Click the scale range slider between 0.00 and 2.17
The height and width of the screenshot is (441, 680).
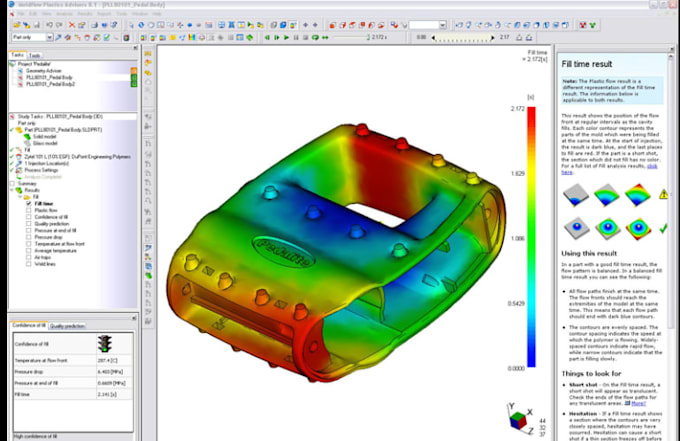[x=463, y=38]
